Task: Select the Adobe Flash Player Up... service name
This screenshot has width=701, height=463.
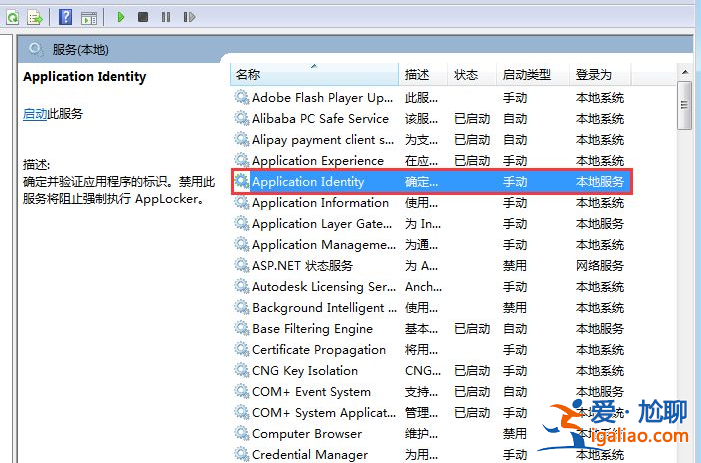Action: coord(322,97)
